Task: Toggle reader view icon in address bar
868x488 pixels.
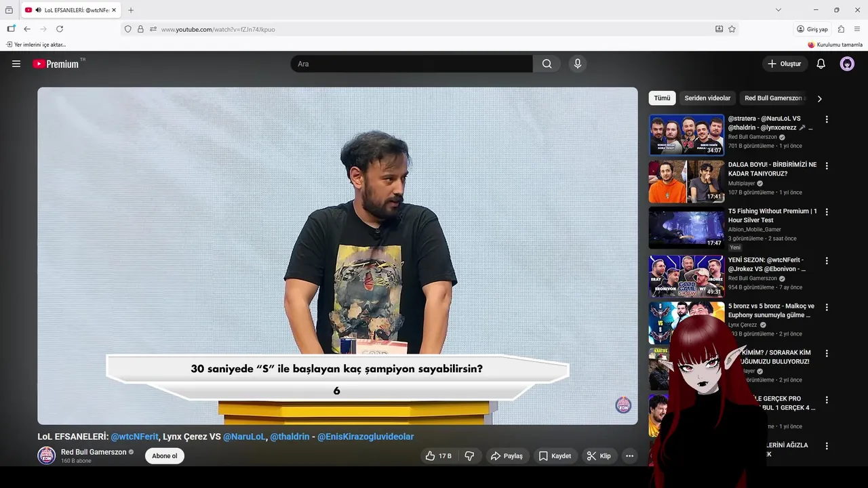Action: point(719,29)
